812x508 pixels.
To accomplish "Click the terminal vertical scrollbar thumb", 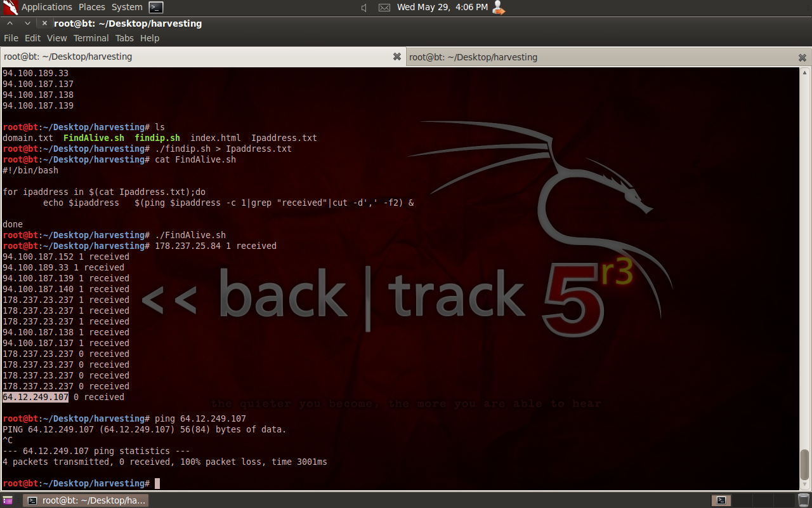I will (805, 465).
